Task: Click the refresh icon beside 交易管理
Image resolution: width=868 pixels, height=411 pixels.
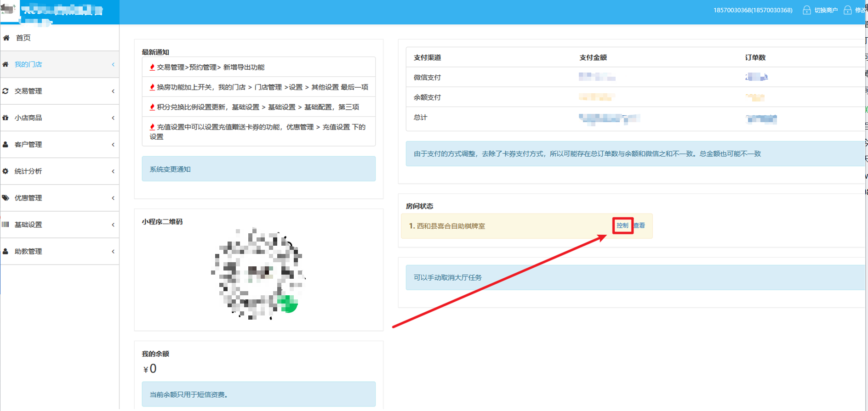Action: (6, 91)
